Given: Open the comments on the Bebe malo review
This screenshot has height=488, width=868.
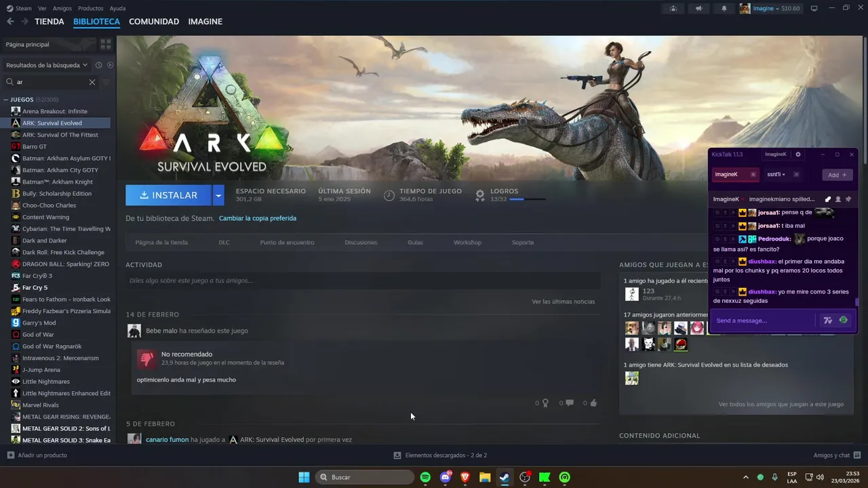Looking at the screenshot, I should 570,403.
